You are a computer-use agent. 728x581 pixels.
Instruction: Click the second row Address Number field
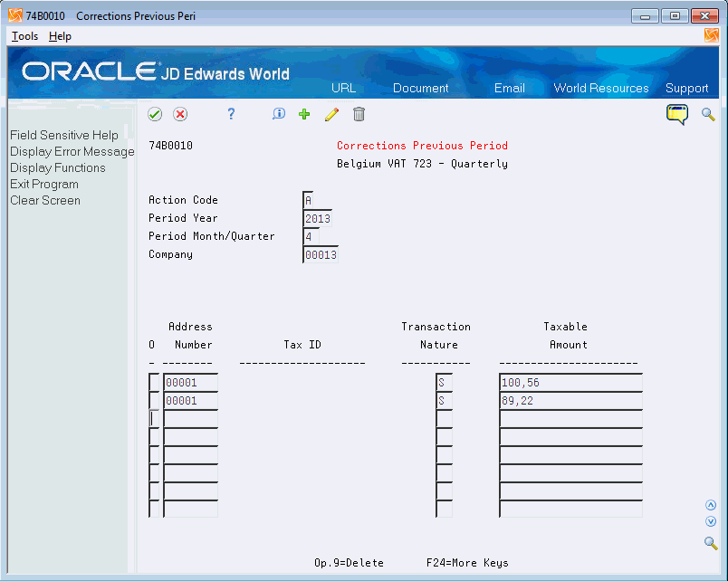(x=191, y=401)
